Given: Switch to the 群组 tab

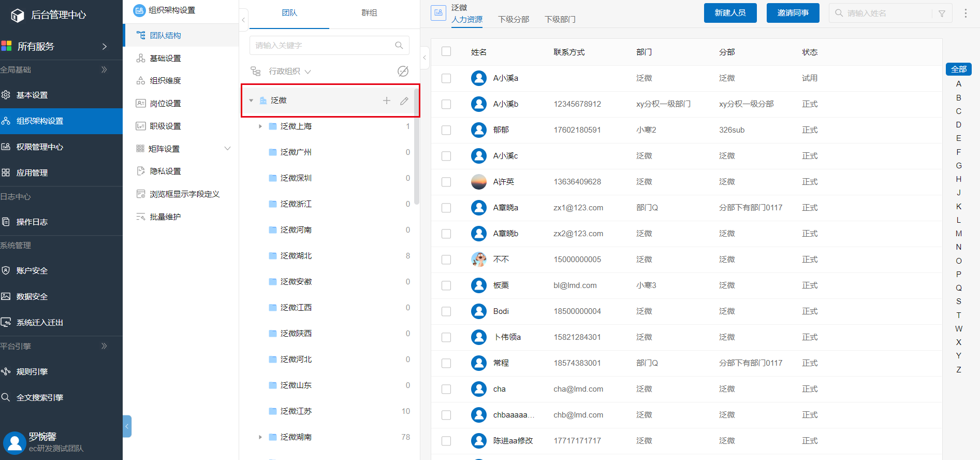Looking at the screenshot, I should (369, 12).
